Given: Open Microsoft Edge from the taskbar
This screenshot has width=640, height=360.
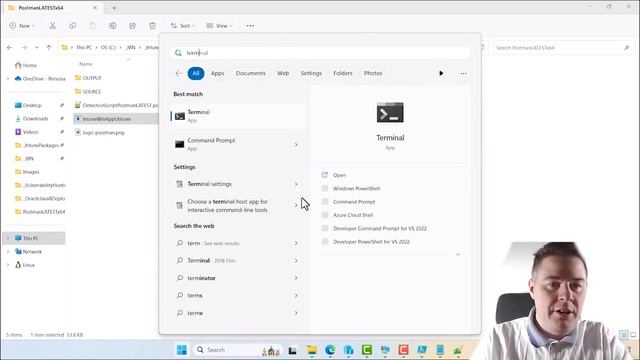Looking at the screenshot, I should [330, 350].
